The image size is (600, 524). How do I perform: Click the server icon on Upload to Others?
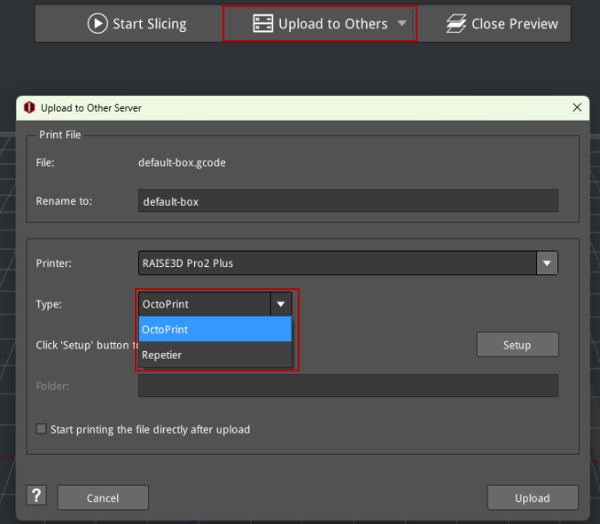coord(262,23)
